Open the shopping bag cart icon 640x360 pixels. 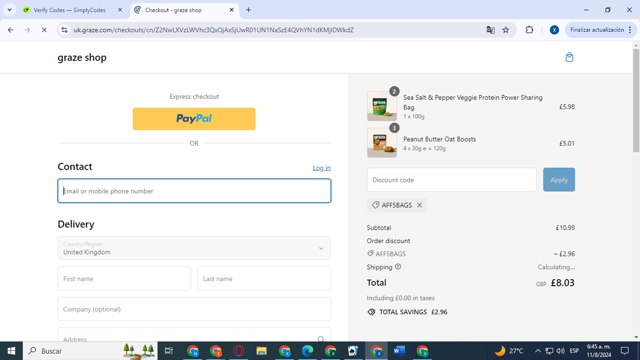pos(569,57)
